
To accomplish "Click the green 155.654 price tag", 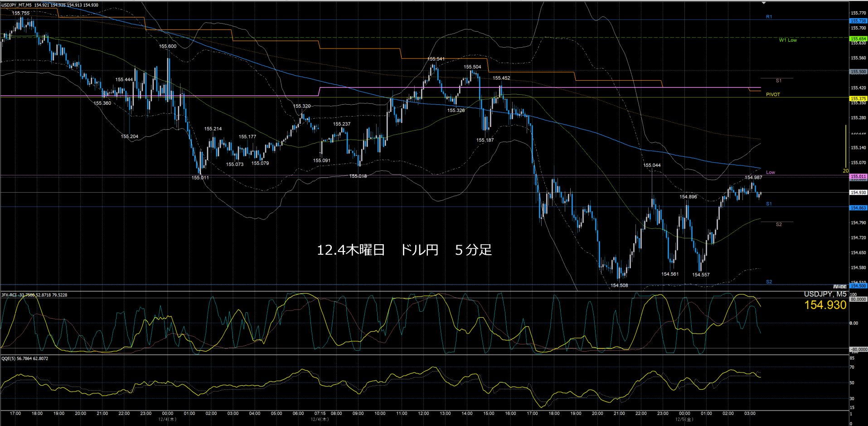I will pos(858,39).
